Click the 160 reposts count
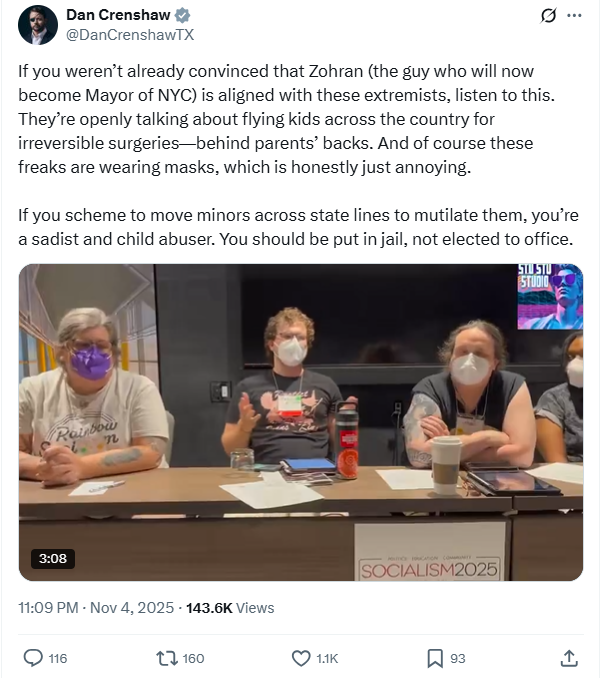Viewport: 601px width, 678px height. [193, 658]
